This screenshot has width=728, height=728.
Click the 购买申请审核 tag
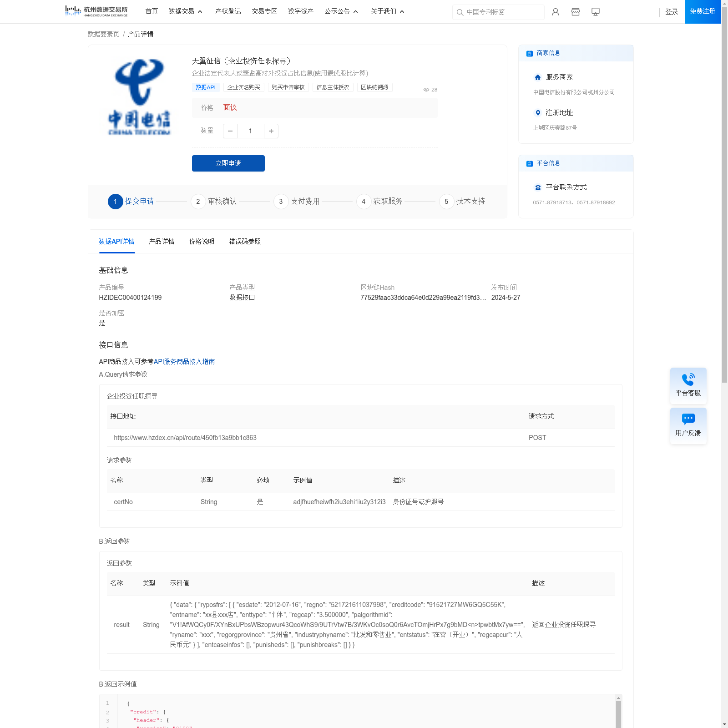pyautogui.click(x=288, y=87)
